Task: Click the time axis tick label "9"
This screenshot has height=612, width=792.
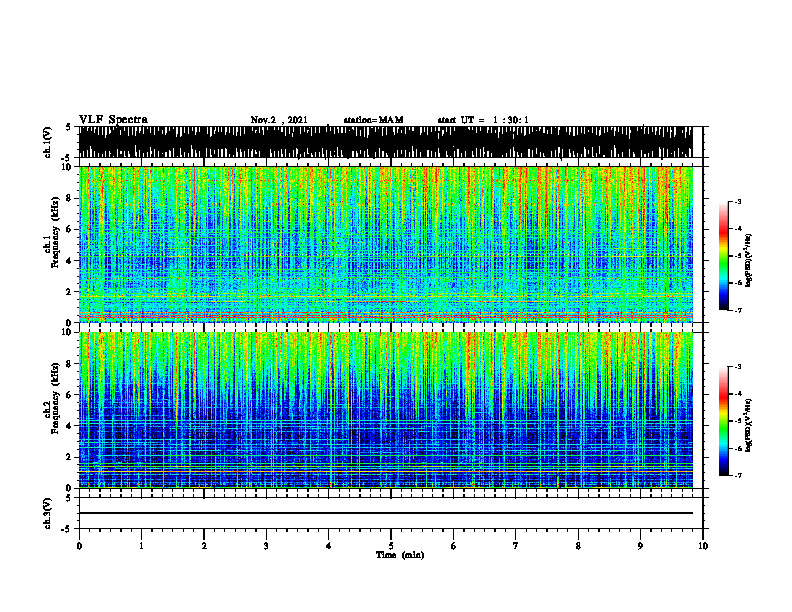Action: 640,546
